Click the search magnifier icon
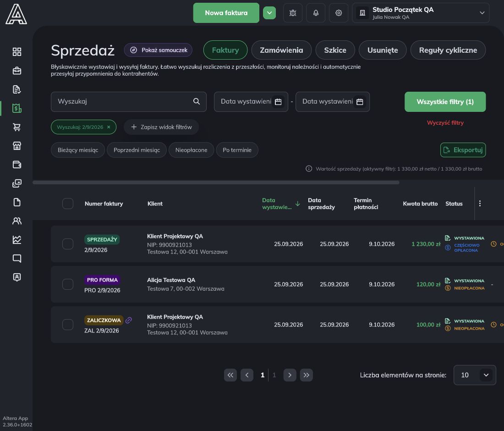 point(197,101)
